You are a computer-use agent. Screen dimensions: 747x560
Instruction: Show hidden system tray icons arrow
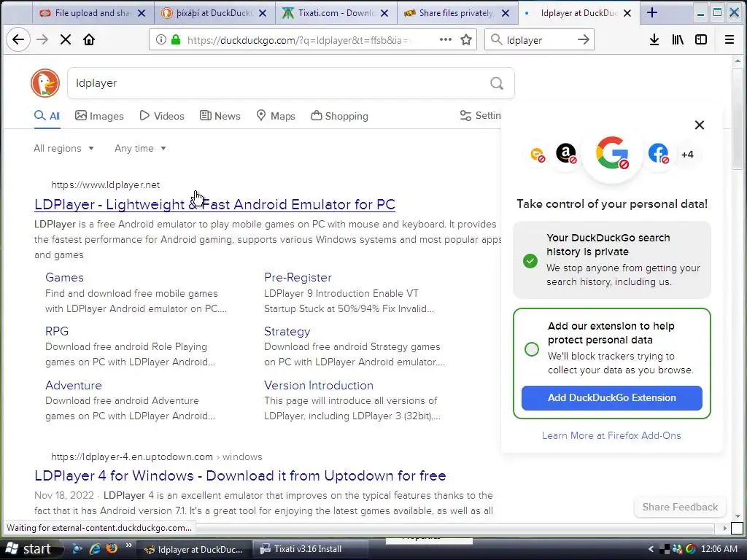(x=651, y=549)
